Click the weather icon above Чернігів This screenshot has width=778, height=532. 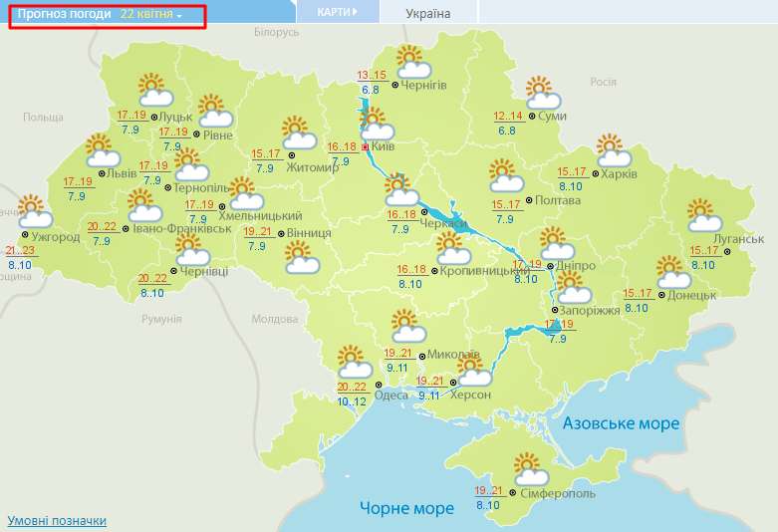point(411,62)
